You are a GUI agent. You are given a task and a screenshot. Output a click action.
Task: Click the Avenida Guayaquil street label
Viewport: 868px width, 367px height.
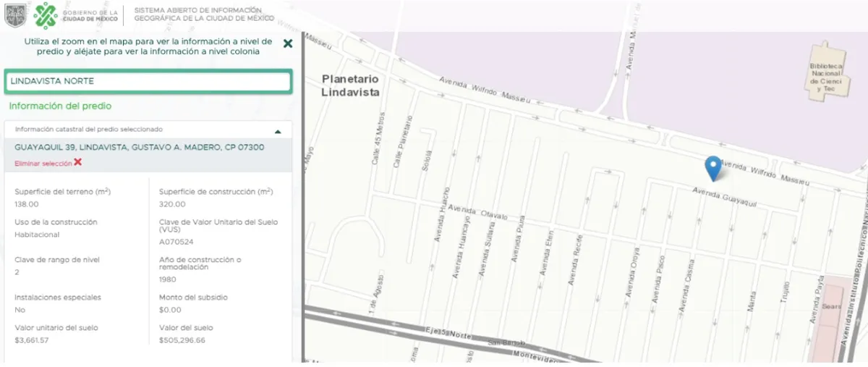point(724,198)
